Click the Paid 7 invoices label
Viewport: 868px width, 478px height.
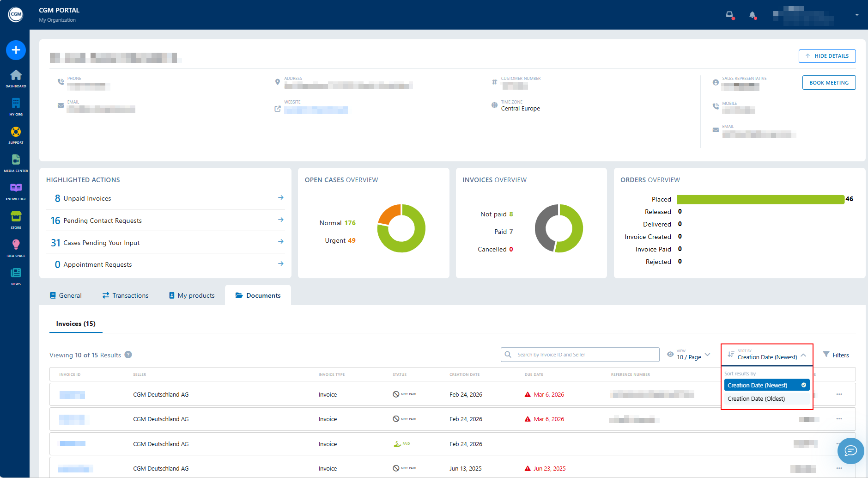click(504, 232)
